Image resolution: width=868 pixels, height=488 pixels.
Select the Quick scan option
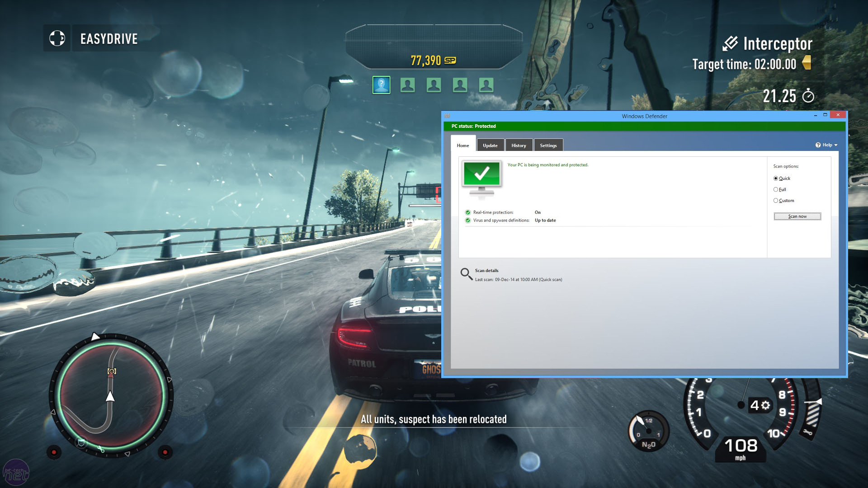(776, 178)
